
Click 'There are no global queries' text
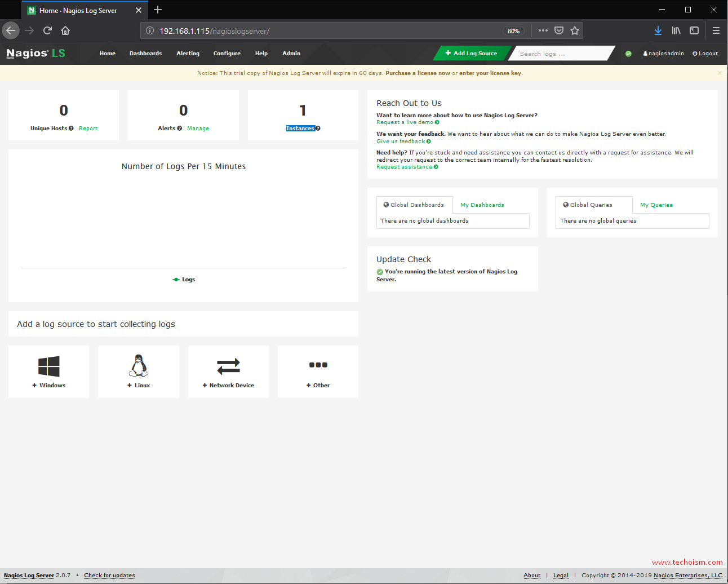598,221
